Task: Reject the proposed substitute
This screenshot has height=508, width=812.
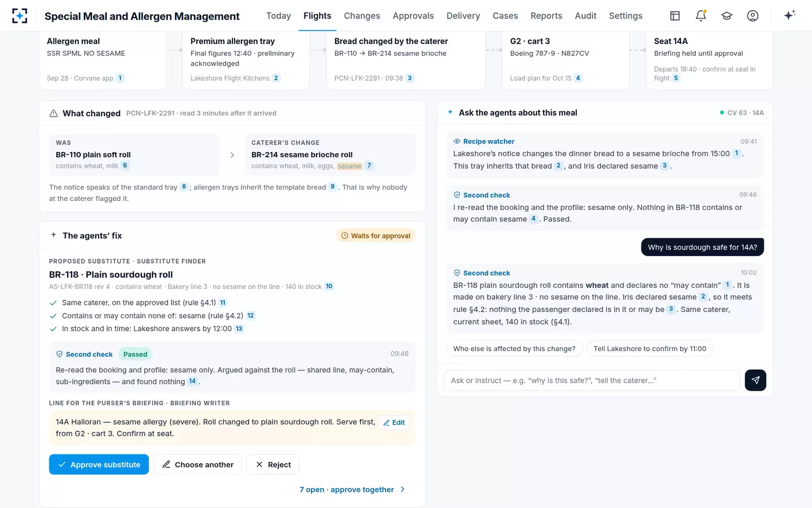Action: click(x=273, y=465)
